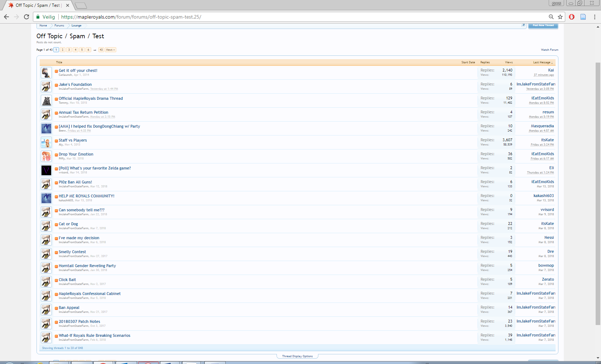This screenshot has width=601, height=364.
Task: Click the Watch Forum link
Action: pos(549,50)
